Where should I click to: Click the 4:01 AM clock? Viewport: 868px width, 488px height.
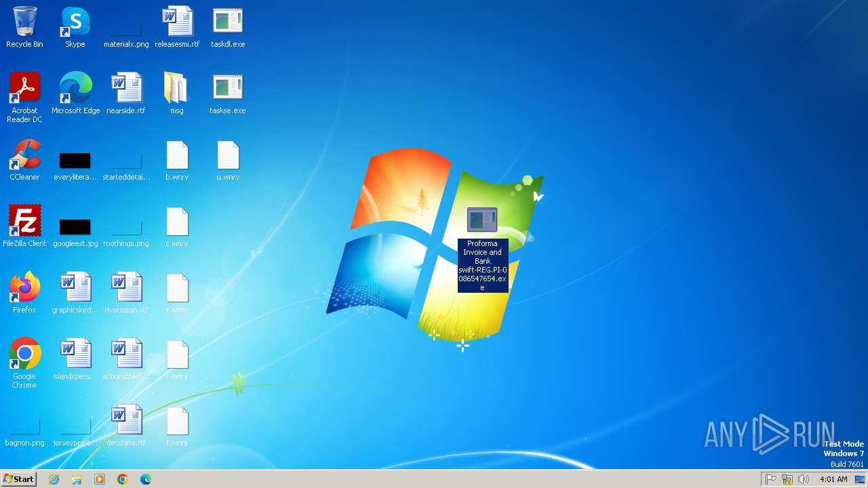tap(833, 479)
